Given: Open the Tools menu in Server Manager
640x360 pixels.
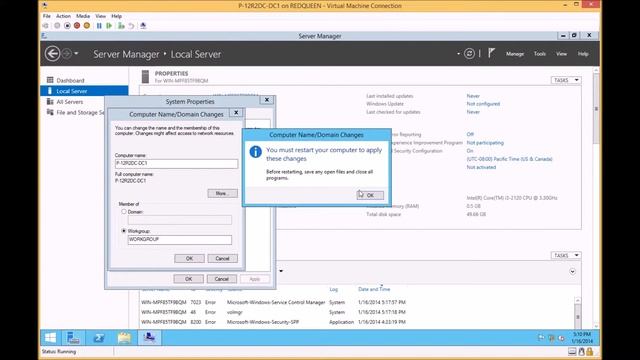Looking at the screenshot, I should tap(540, 53).
